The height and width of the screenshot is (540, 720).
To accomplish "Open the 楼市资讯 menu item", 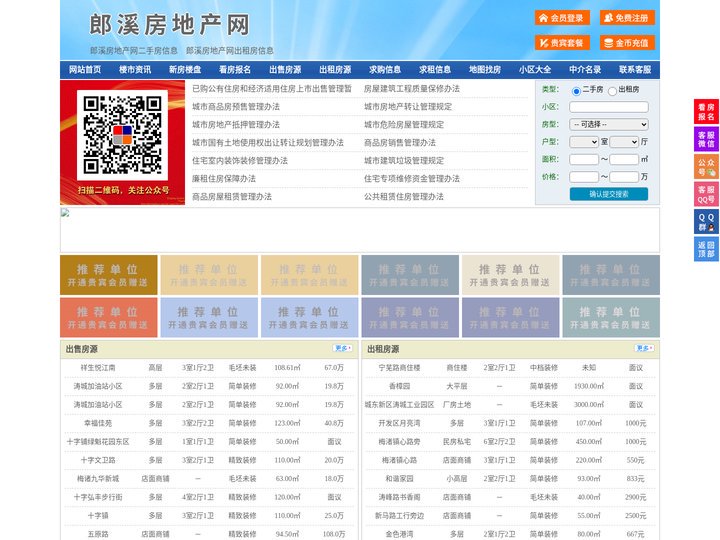I will pyautogui.click(x=135, y=70).
